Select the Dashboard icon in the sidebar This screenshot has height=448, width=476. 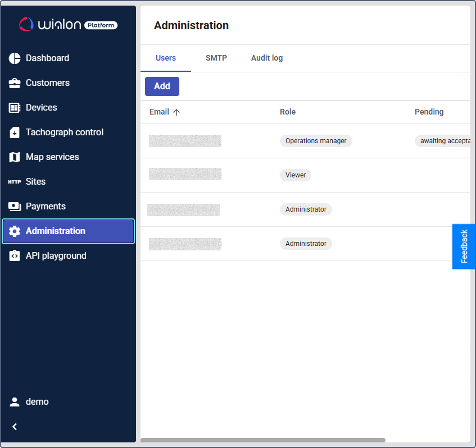tap(14, 58)
